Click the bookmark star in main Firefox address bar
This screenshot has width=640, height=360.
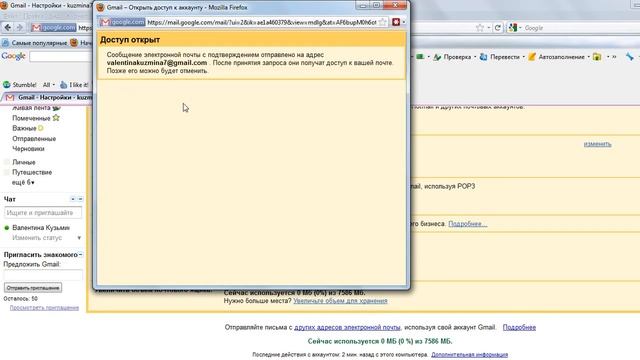pyautogui.click(x=480, y=28)
